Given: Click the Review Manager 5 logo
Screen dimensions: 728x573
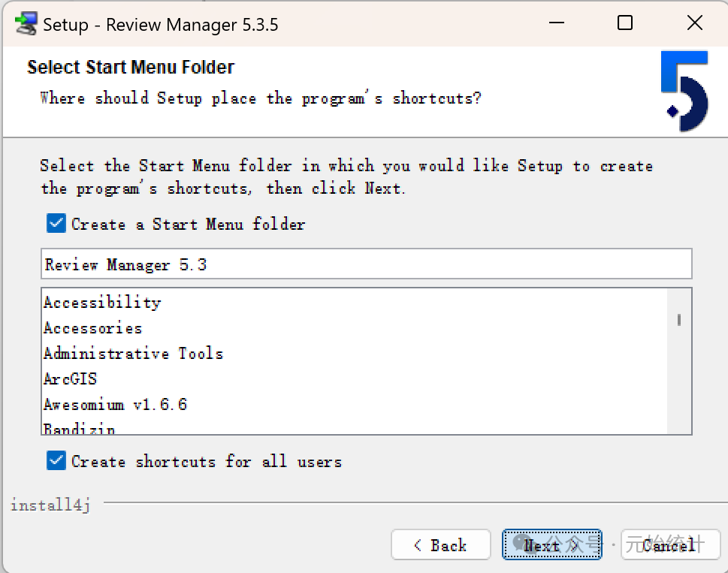Looking at the screenshot, I should [x=684, y=91].
